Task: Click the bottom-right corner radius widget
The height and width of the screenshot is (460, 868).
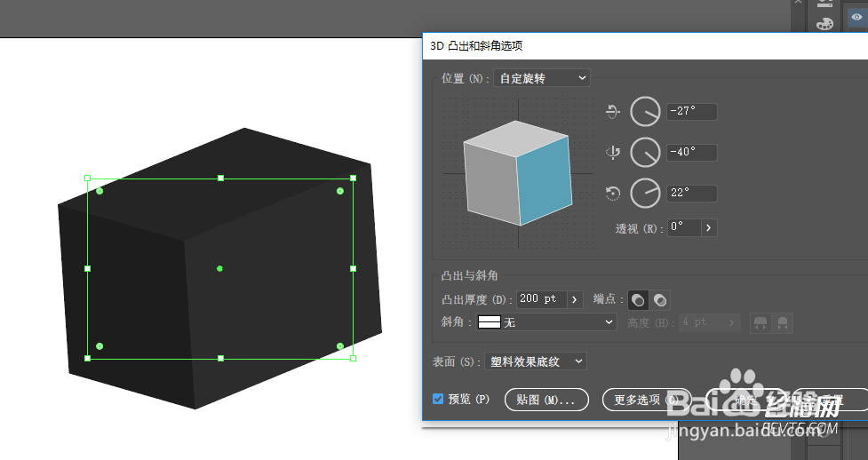Action: (x=340, y=346)
